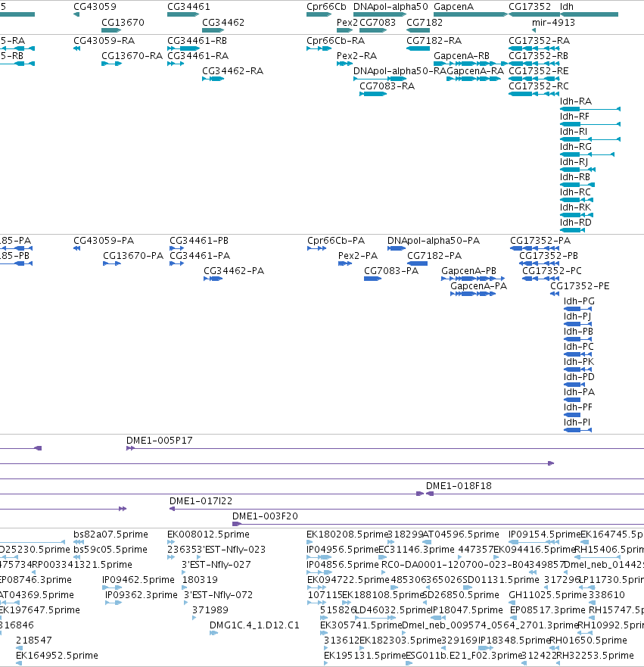Select transcript CG7182-RA
The width and height of the screenshot is (644, 667).
point(434,41)
